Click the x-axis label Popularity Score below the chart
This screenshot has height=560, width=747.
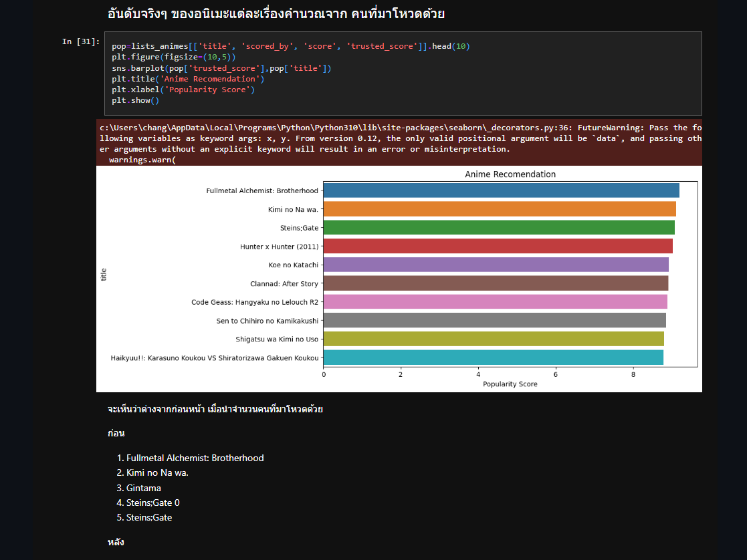(x=510, y=384)
